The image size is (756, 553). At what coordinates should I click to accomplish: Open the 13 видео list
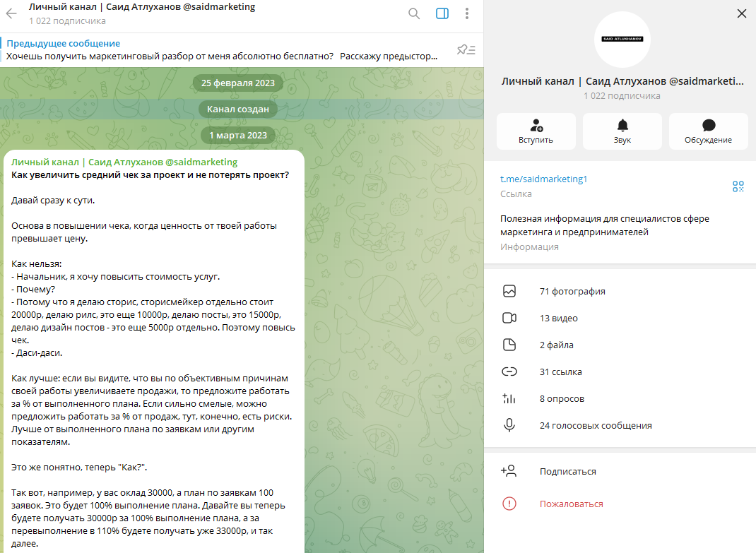pyautogui.click(x=620, y=319)
